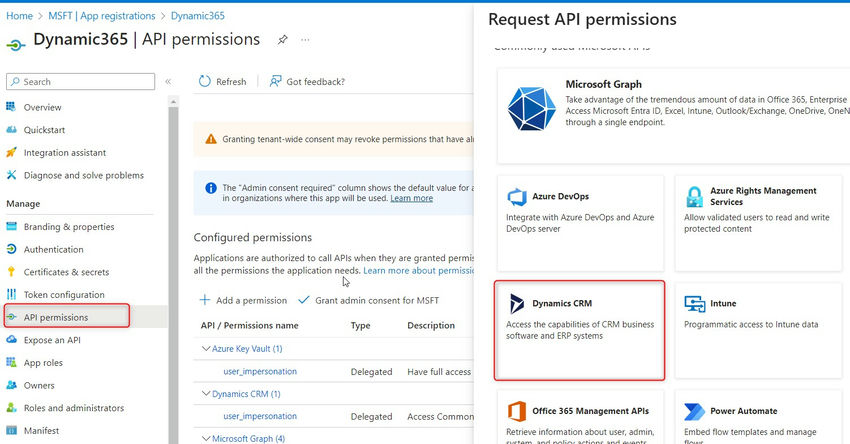The width and height of the screenshot is (850, 444).
Task: Click the Dynamics CRM logo icon
Action: pyautogui.click(x=517, y=304)
